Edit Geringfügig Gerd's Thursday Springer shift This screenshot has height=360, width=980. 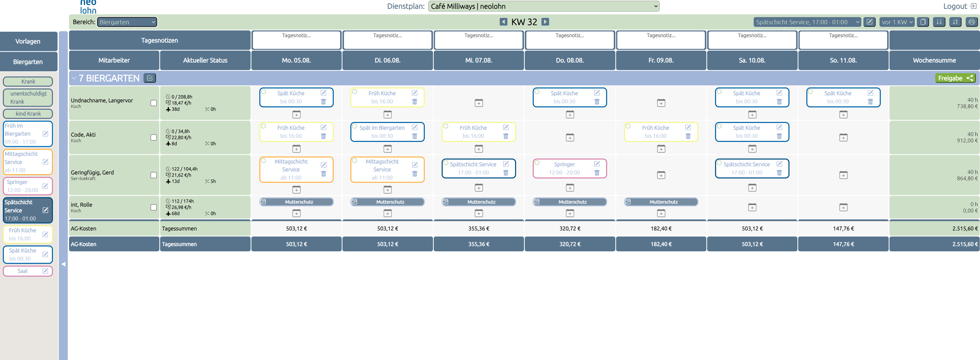(x=597, y=164)
